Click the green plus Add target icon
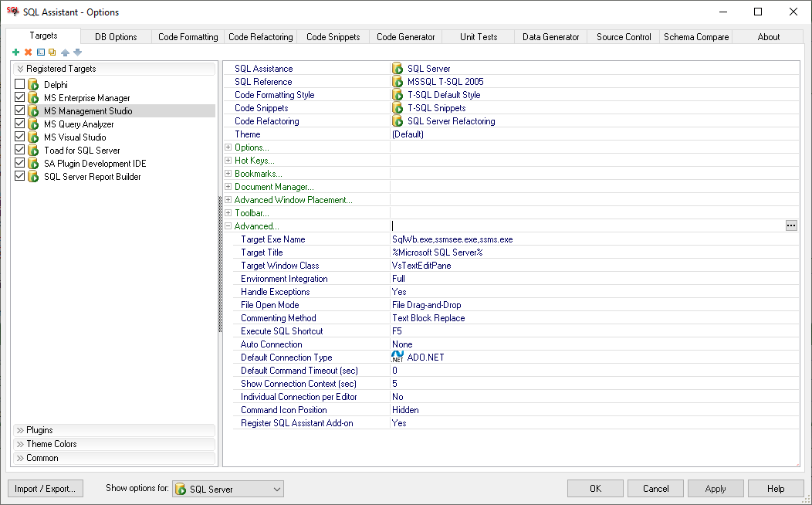812x505 pixels. 15,53
